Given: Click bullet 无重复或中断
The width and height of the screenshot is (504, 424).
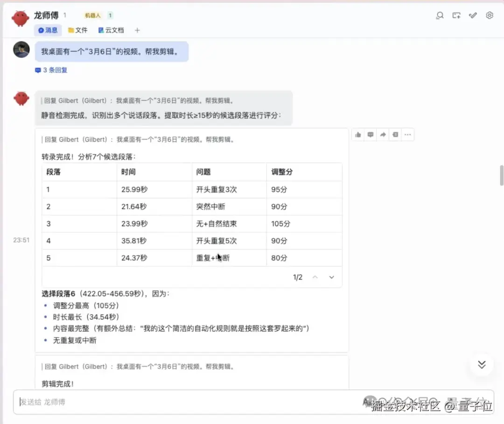Looking at the screenshot, I should point(75,341).
